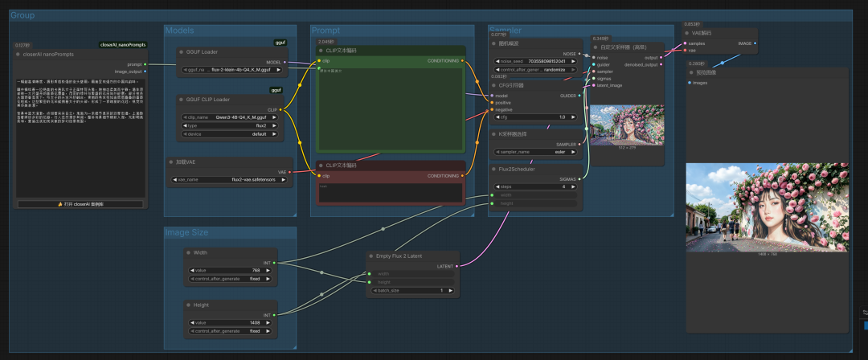This screenshot has width=868, height=360.
Task: Open vae_name flux2-vae.safetensors dropdown
Action: (230, 180)
